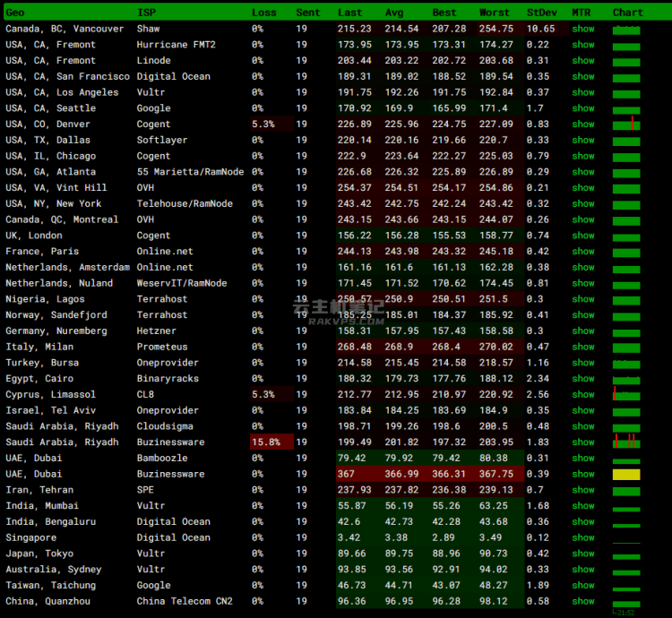672x618 pixels.
Task: Click show link for Dubai Buzinessware row
Action: click(x=583, y=474)
